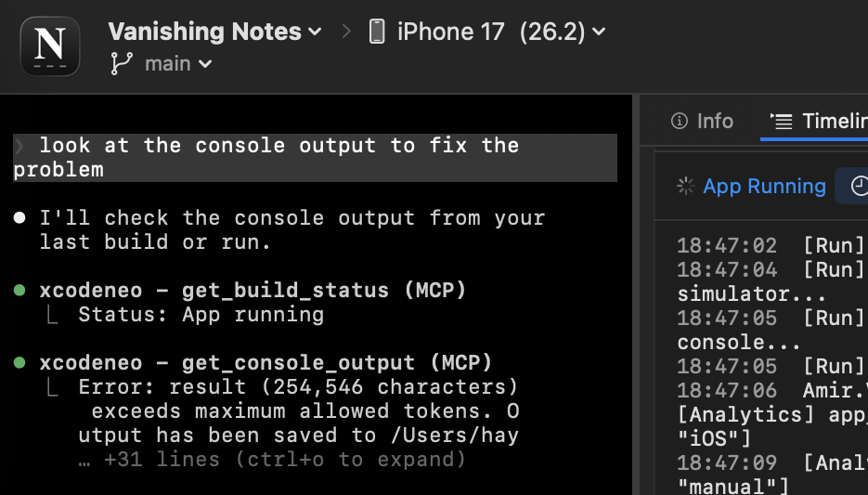Click the prompt line 'look at the console output'

279,146
